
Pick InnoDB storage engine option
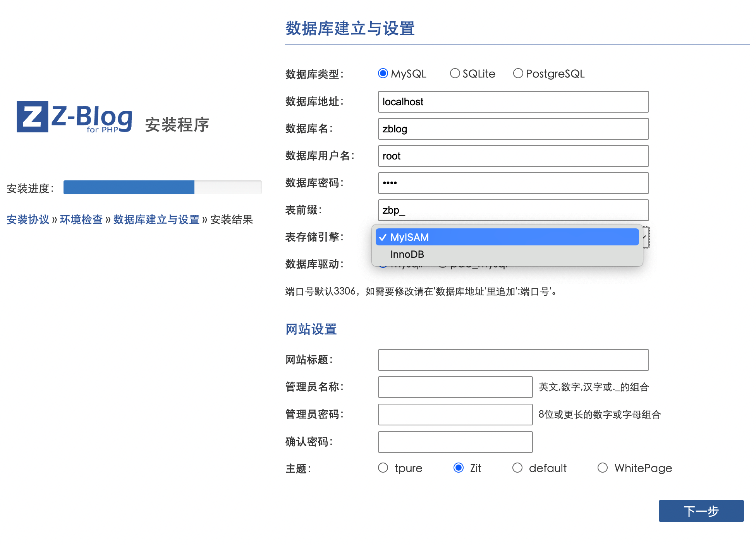pyautogui.click(x=507, y=254)
